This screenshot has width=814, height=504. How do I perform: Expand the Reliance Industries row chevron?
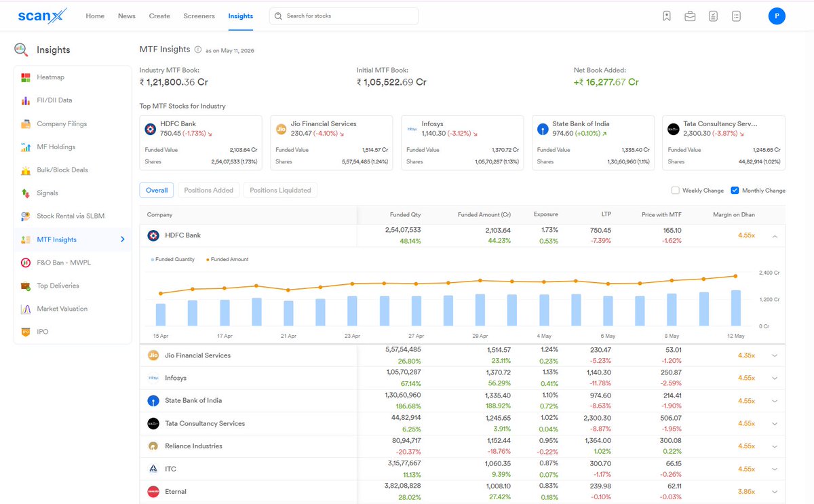(775, 446)
